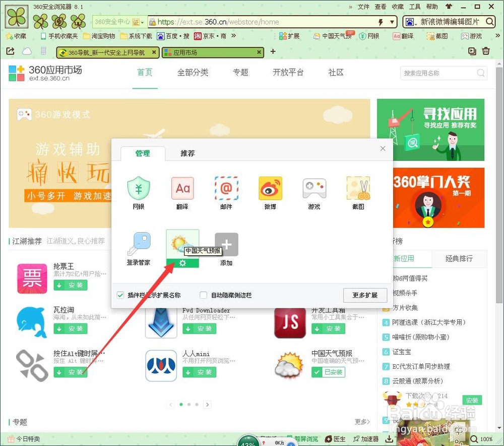Click the 添加 plus icon to add an extension

226,244
